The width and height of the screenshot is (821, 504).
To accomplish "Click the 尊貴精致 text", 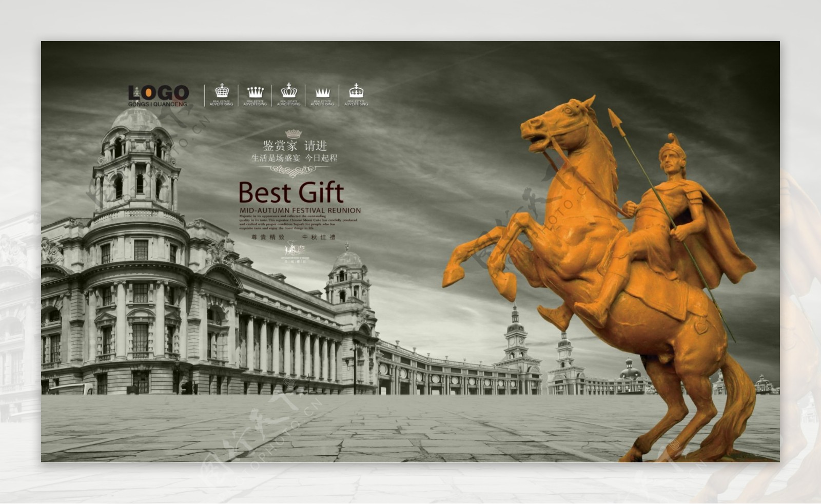I will coord(268,237).
